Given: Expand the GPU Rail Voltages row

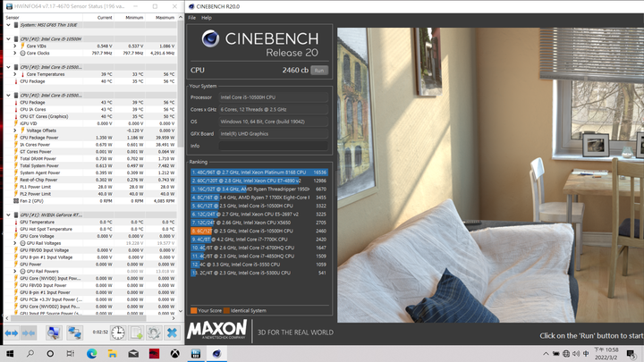Looking at the screenshot, I should click(x=15, y=243).
